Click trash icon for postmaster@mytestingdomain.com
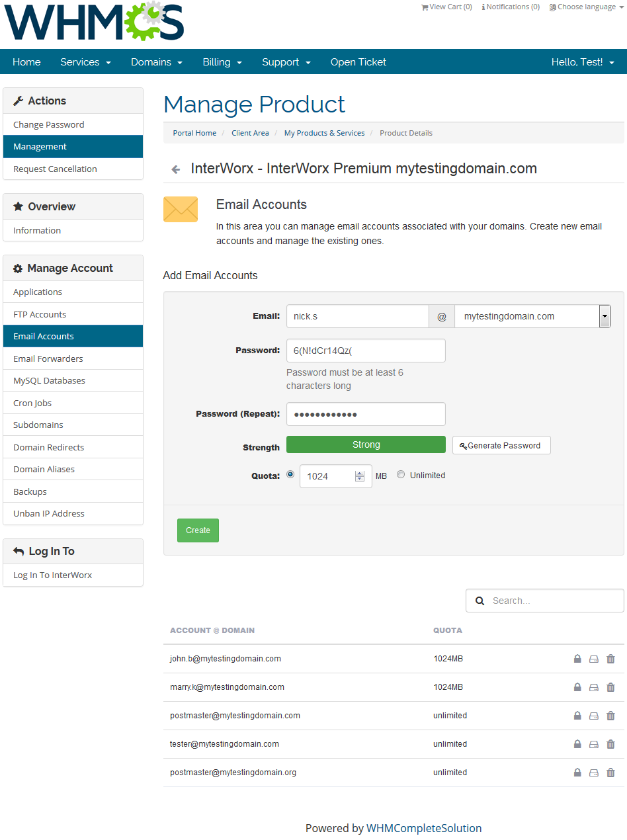Image resolution: width=627 pixels, height=840 pixels. pos(610,716)
